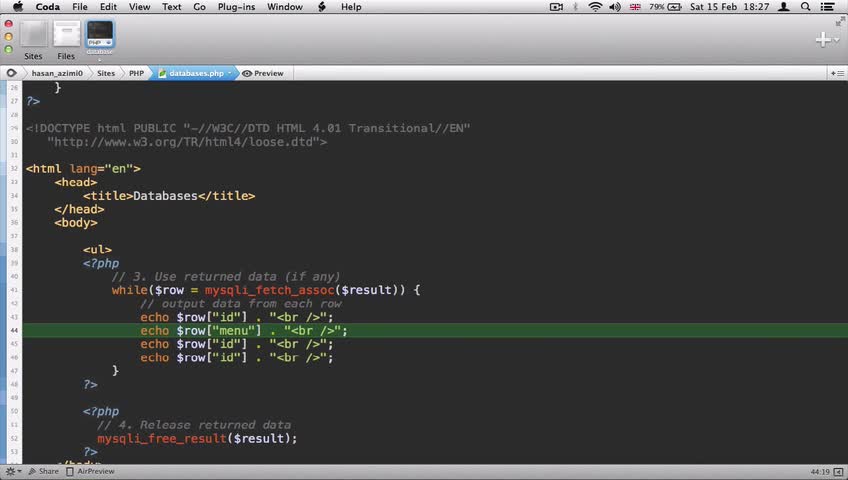Open the Help menu
This screenshot has height=480, width=848.
351,6
